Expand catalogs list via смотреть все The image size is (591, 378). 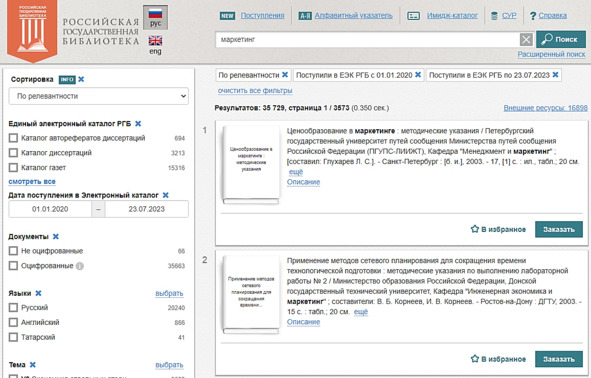tap(32, 182)
